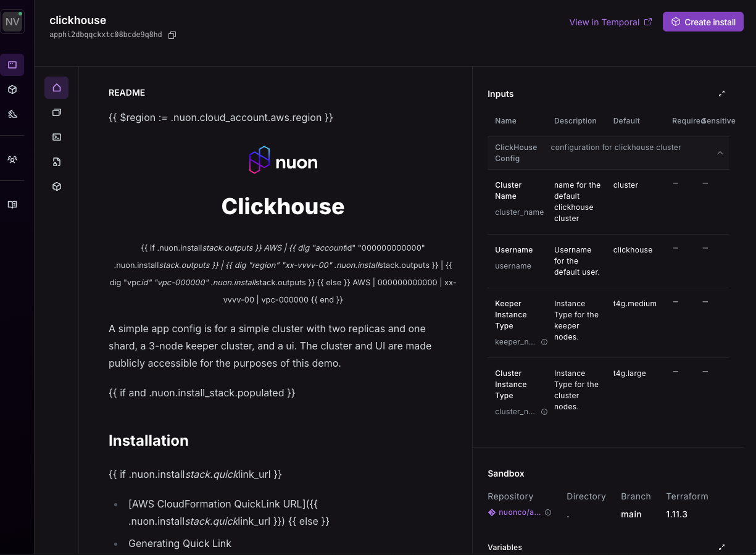Expand the Inputs panel with the diagonal arrows

click(x=721, y=93)
